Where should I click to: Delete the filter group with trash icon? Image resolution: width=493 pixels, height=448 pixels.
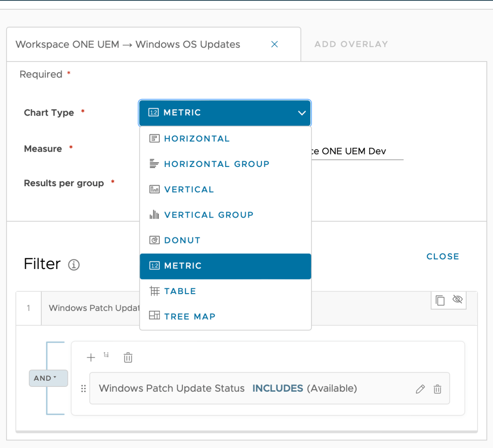pos(128,358)
